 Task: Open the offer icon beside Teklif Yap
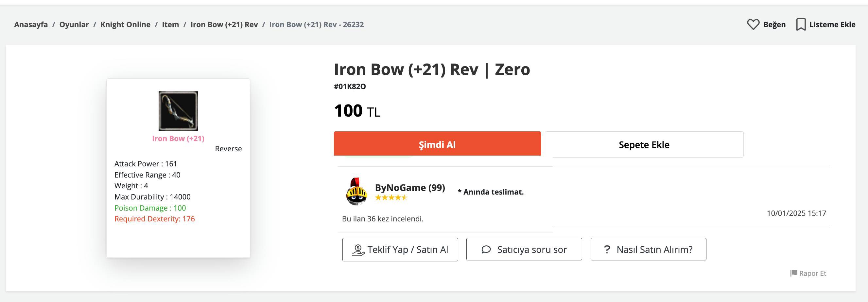pyautogui.click(x=358, y=249)
